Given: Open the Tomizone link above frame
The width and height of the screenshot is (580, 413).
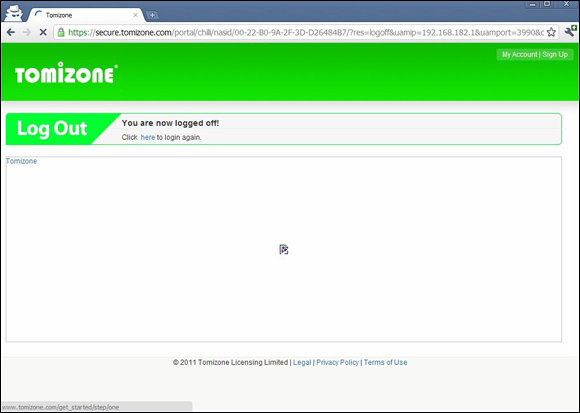Looking at the screenshot, I should 21,161.
